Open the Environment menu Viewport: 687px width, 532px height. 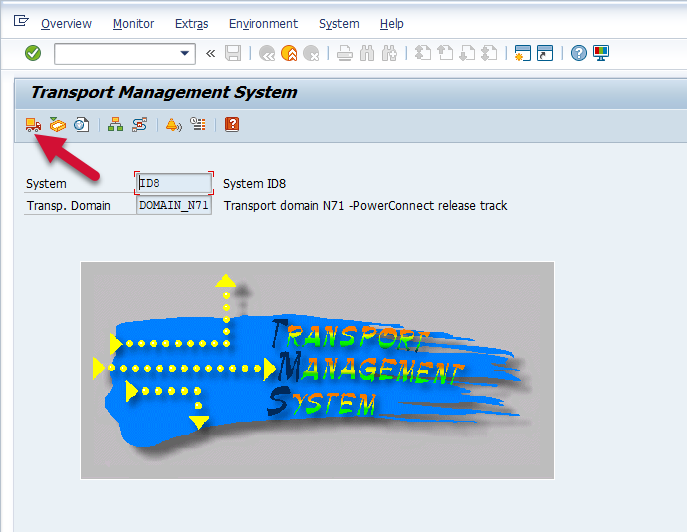263,23
